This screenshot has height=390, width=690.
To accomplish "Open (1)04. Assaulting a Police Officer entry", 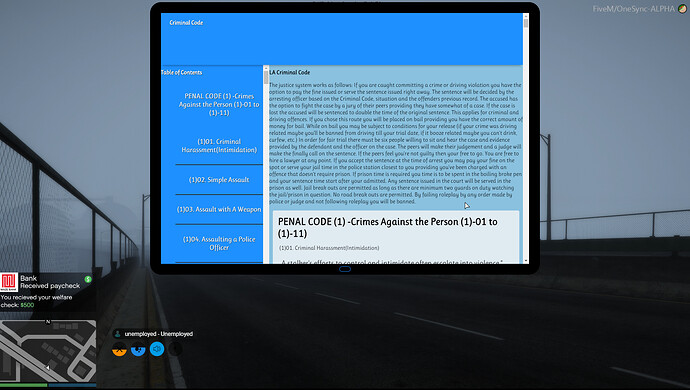I will pyautogui.click(x=219, y=243).
